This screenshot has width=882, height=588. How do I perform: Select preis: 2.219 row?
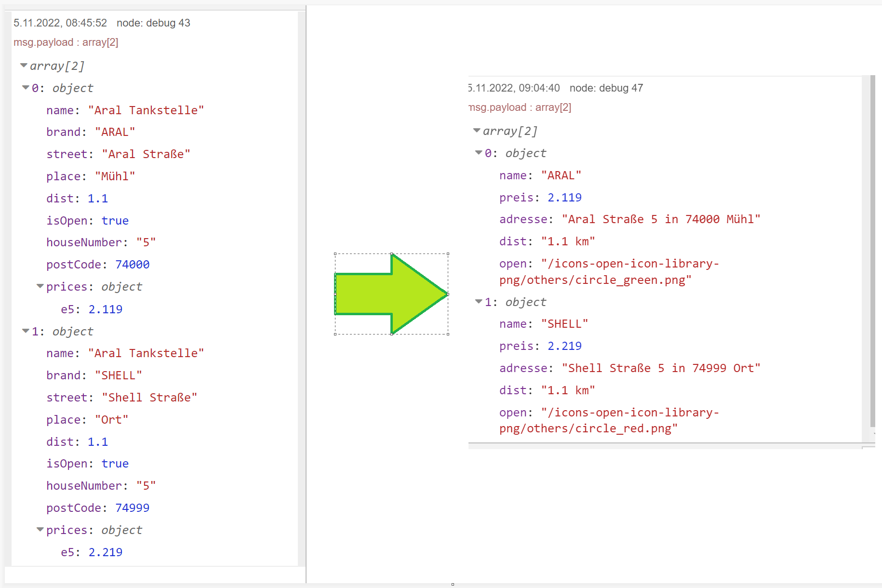tap(540, 346)
